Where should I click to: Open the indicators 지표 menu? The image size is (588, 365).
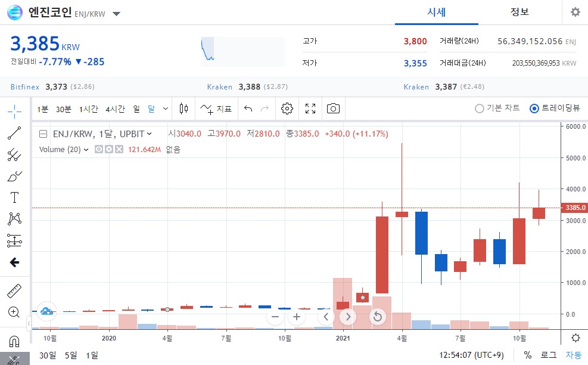tap(216, 109)
